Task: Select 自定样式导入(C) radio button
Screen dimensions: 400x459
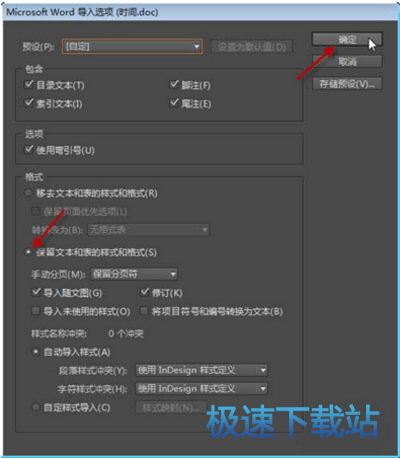Action: click(35, 407)
